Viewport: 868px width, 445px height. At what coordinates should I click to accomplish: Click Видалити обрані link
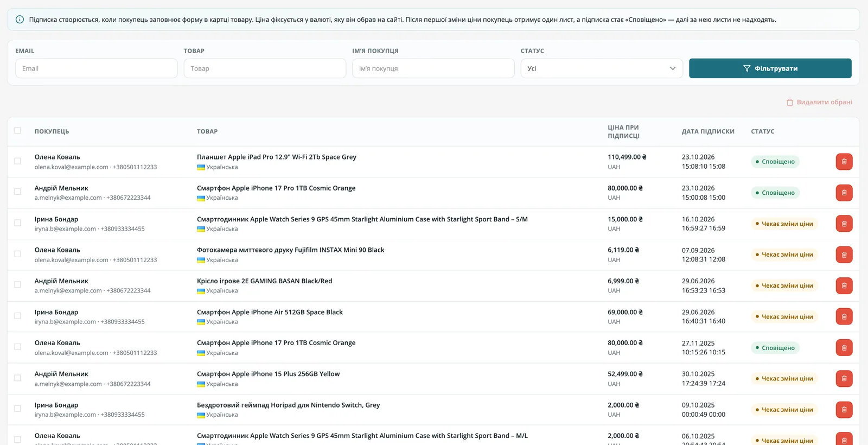tap(819, 102)
